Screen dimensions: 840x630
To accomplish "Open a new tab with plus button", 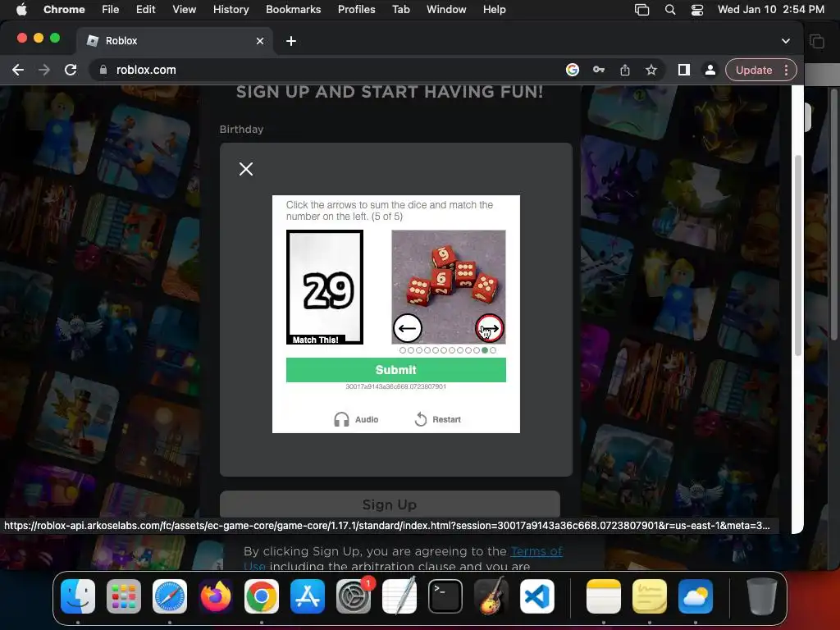I will [291, 41].
